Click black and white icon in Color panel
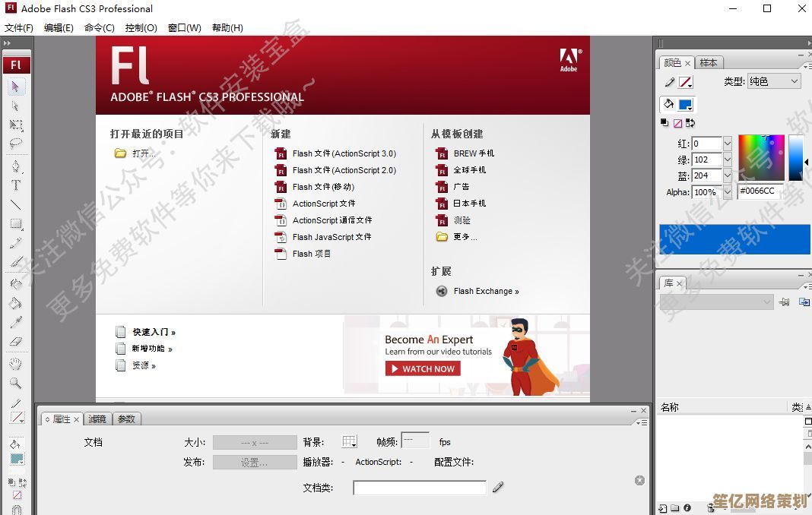 (665, 122)
